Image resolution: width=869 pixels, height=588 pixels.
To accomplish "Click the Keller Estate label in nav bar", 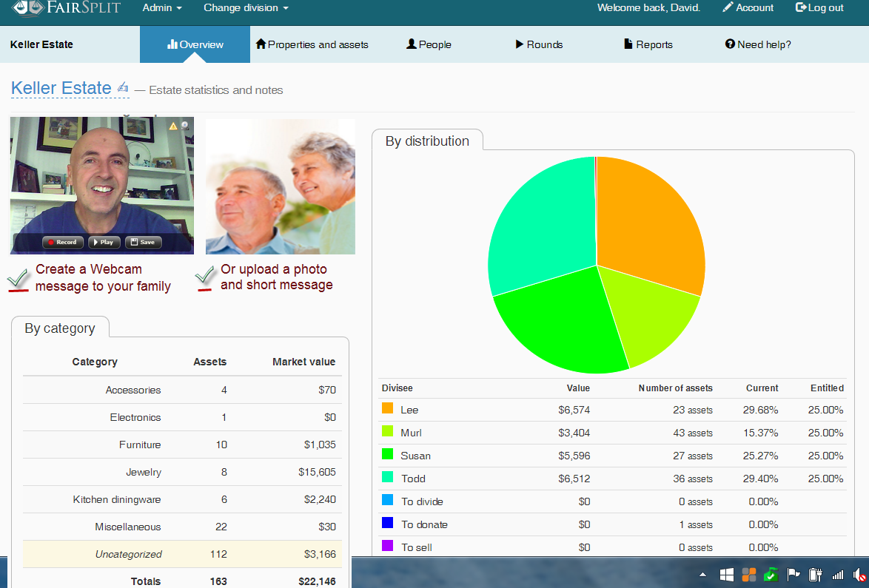I will pos(41,44).
